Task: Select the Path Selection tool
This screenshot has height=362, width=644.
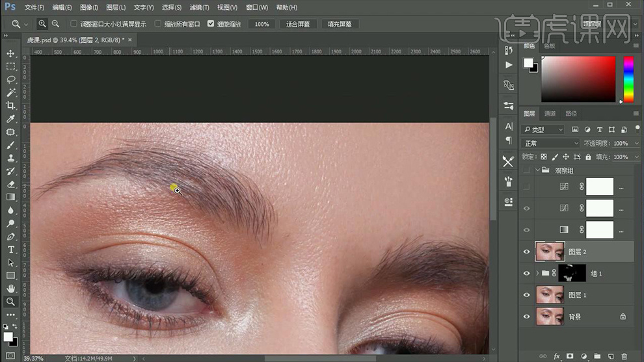Action: [10, 263]
